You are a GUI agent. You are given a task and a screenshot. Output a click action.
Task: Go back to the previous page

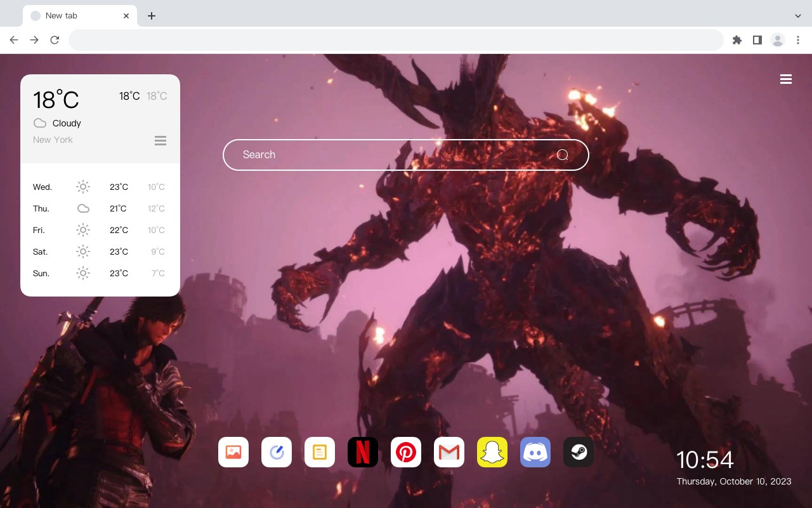pyautogui.click(x=14, y=40)
